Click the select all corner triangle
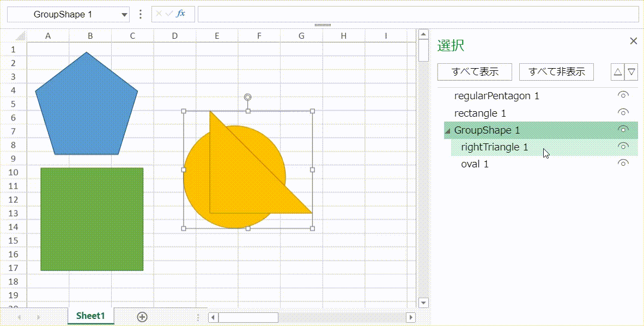The height and width of the screenshot is (326, 644). [x=20, y=36]
